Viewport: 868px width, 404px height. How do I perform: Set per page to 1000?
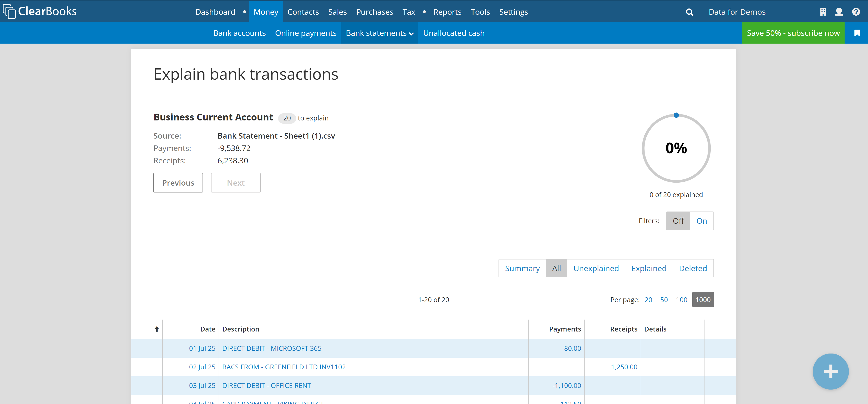tap(703, 300)
